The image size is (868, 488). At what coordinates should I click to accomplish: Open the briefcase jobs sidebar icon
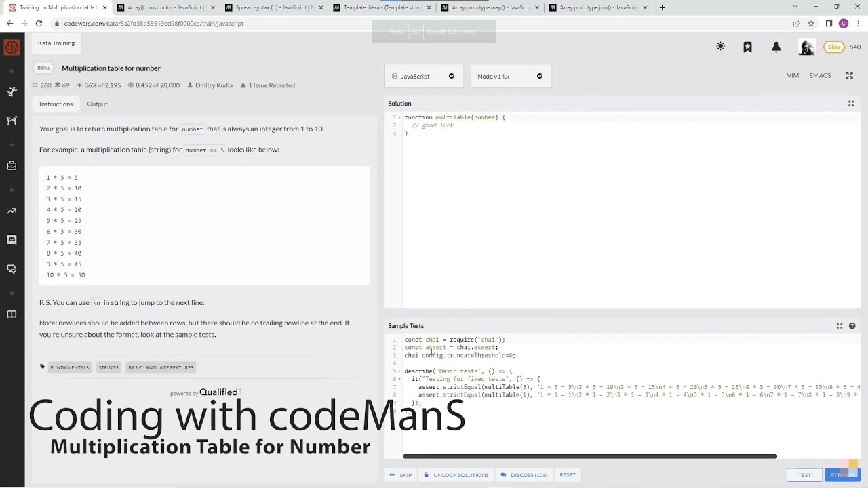(x=12, y=165)
